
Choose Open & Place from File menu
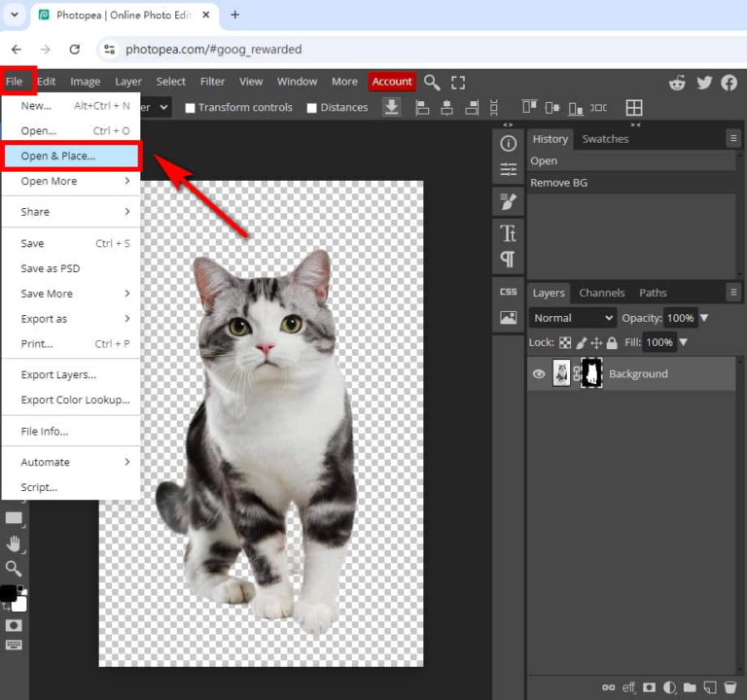pos(58,156)
